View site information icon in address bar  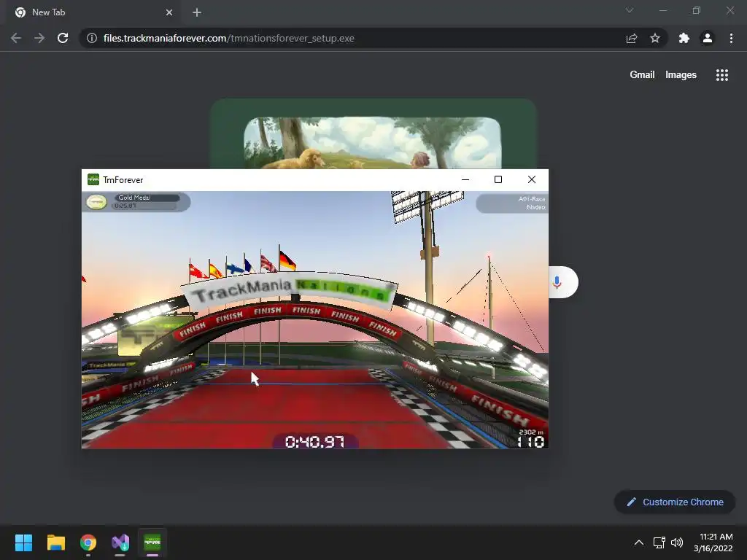92,38
